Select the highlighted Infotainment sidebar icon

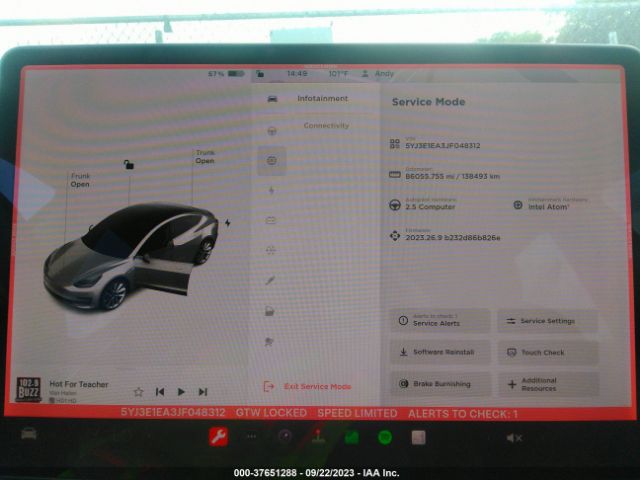272,161
